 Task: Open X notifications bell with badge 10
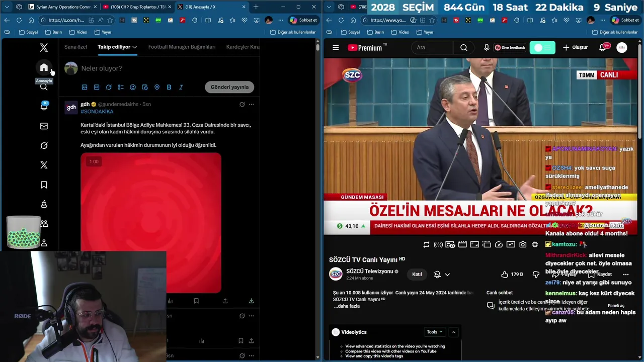[44, 106]
